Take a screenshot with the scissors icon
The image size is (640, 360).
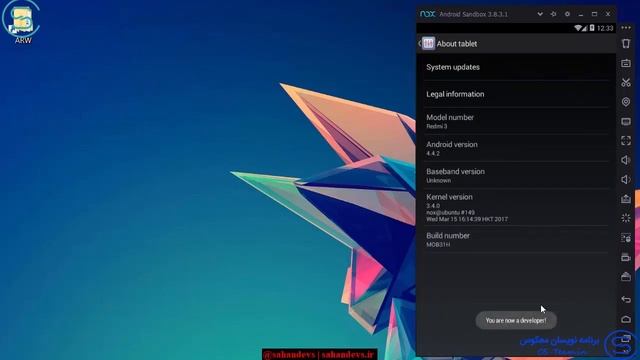[x=626, y=82]
